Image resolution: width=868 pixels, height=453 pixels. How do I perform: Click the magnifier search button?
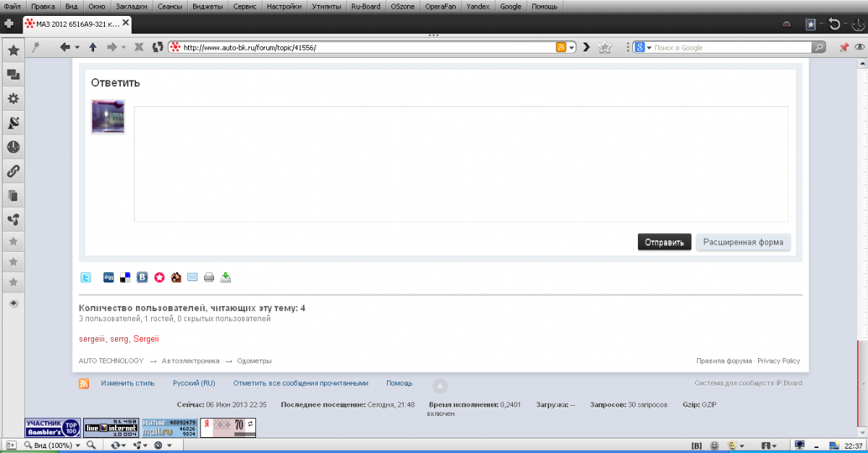click(x=818, y=48)
